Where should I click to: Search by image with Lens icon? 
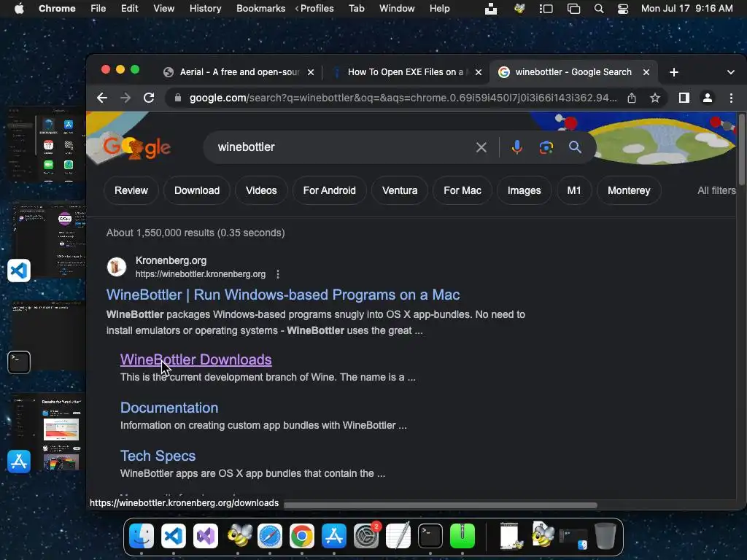[546, 147]
